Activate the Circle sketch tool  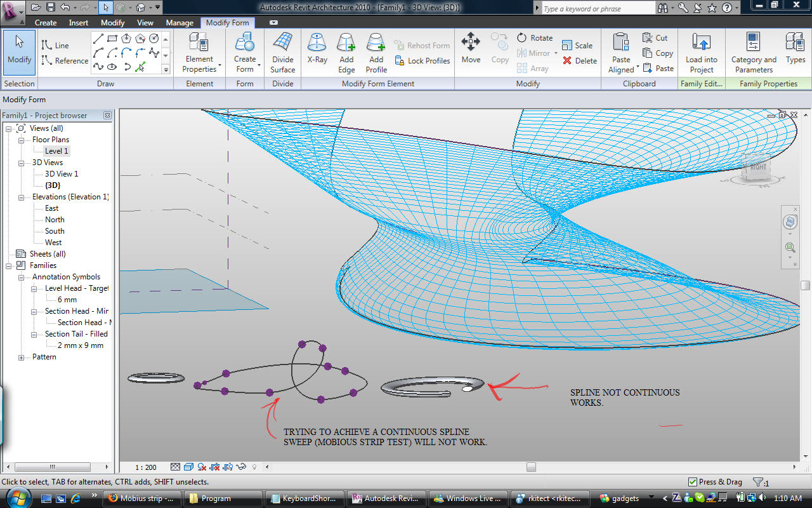pyautogui.click(x=154, y=38)
